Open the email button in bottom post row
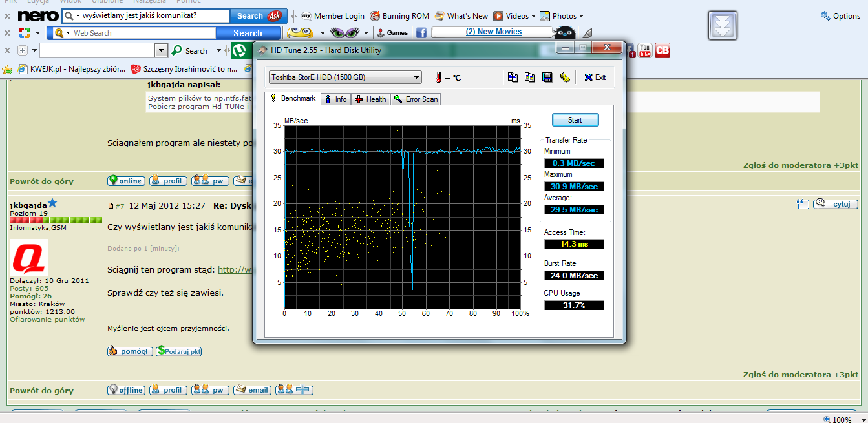Image resolution: width=868 pixels, height=423 pixels. pyautogui.click(x=252, y=390)
